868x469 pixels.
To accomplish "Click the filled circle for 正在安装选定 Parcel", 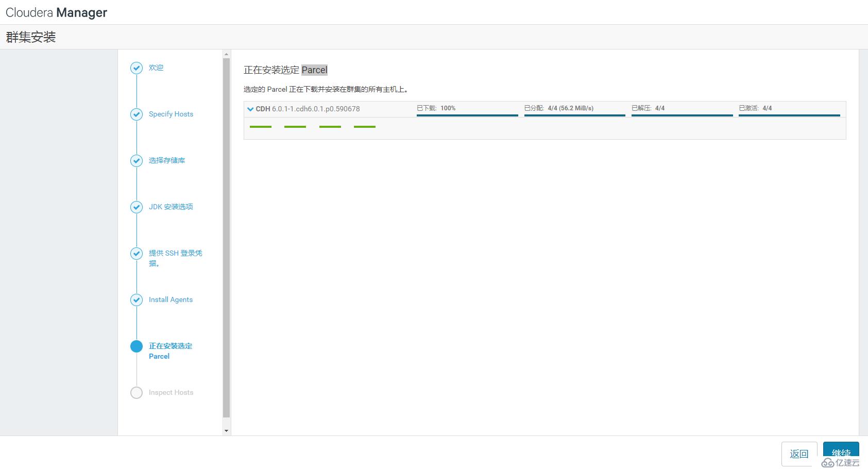I will 137,346.
